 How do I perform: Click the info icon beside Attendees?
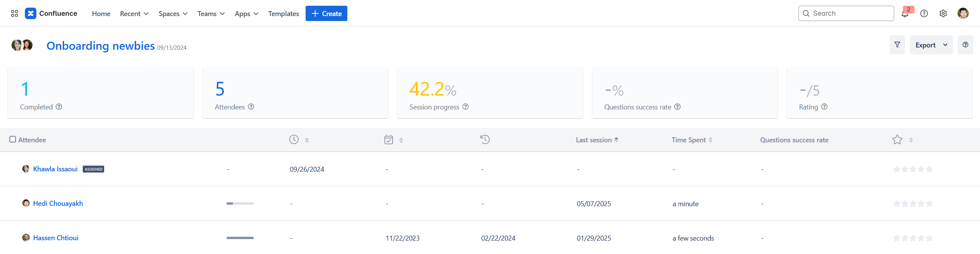(251, 107)
